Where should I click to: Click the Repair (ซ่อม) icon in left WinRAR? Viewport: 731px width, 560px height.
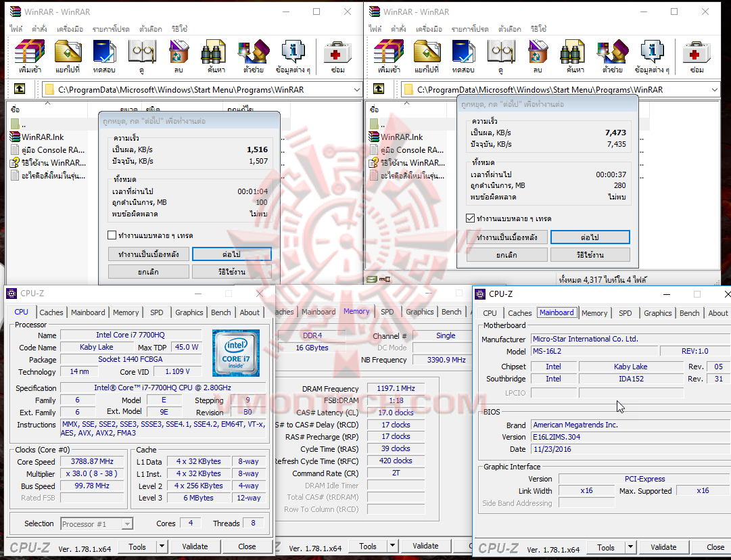pyautogui.click(x=337, y=56)
